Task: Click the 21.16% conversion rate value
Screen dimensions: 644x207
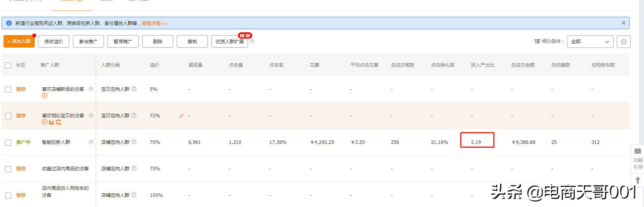Action: coord(440,142)
